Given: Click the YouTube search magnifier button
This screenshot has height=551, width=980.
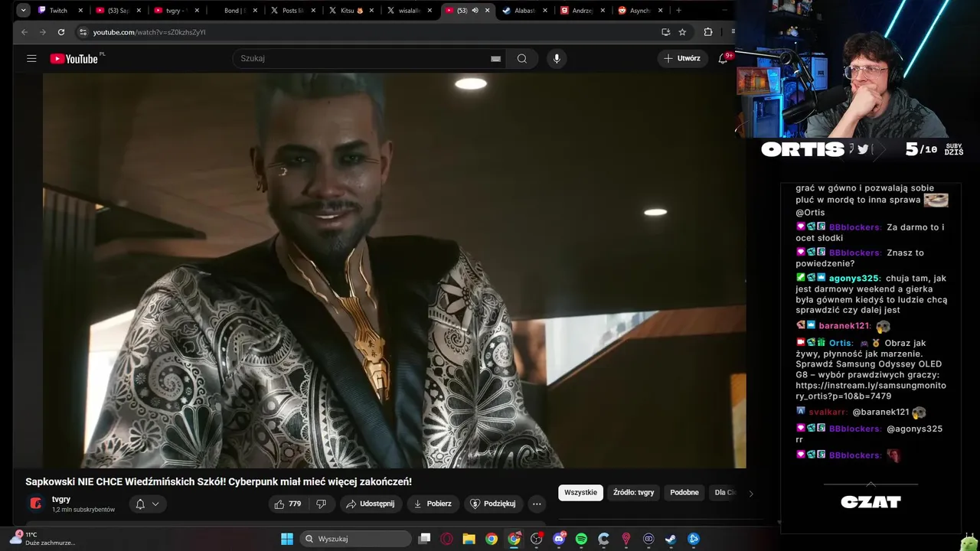Looking at the screenshot, I should (521, 59).
